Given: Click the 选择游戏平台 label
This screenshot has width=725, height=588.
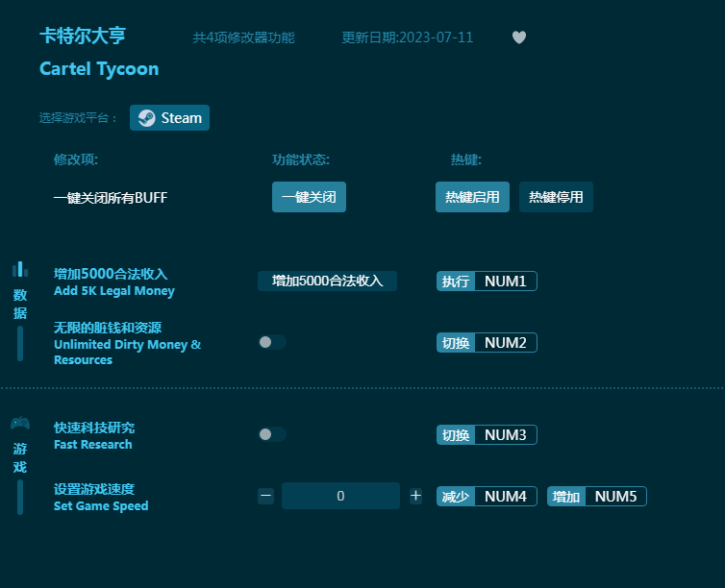Looking at the screenshot, I should 77,118.
